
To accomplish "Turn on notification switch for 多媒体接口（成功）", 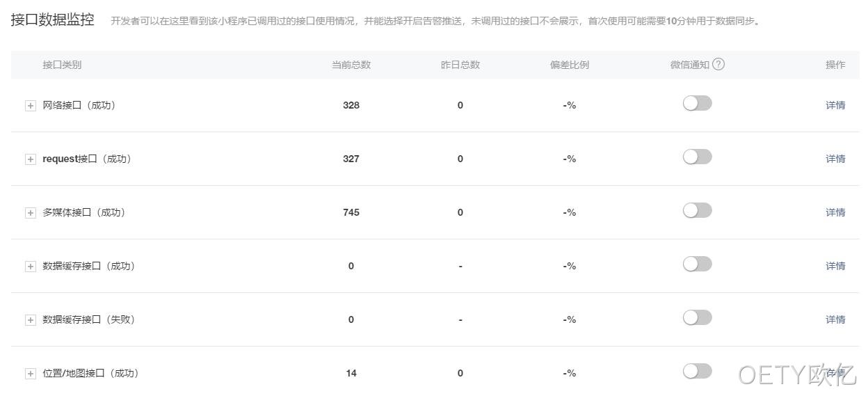I will [x=697, y=211].
